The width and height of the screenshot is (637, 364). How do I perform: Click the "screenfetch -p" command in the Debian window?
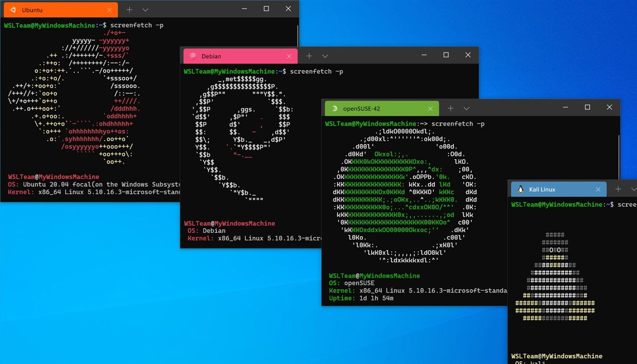tap(316, 71)
